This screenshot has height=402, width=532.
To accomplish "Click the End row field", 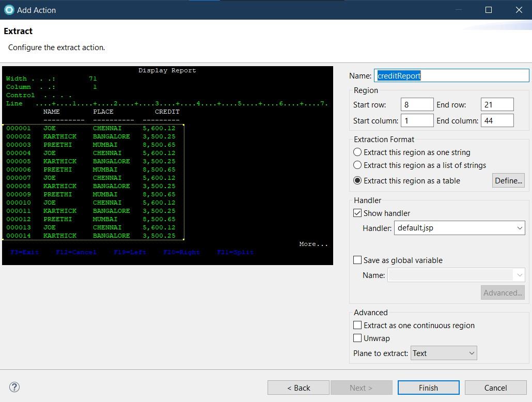I will click(497, 104).
